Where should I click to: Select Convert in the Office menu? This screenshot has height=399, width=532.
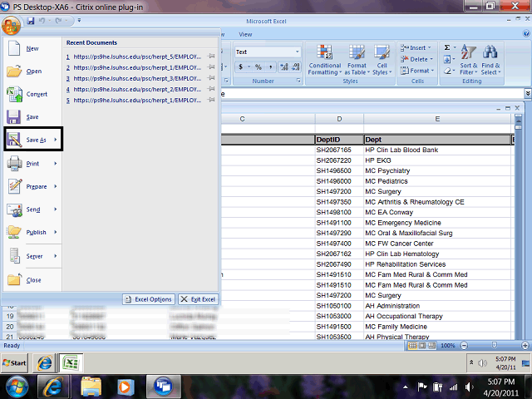pos(32,94)
